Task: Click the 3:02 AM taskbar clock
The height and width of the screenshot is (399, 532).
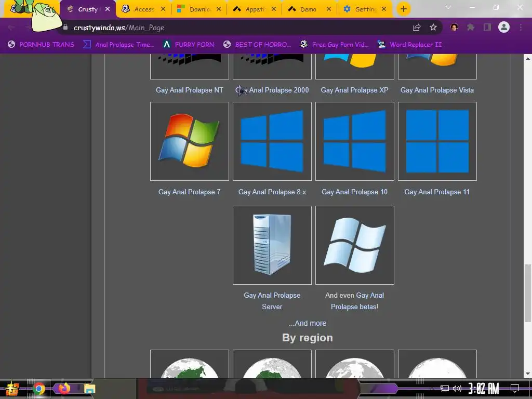Action: click(484, 389)
